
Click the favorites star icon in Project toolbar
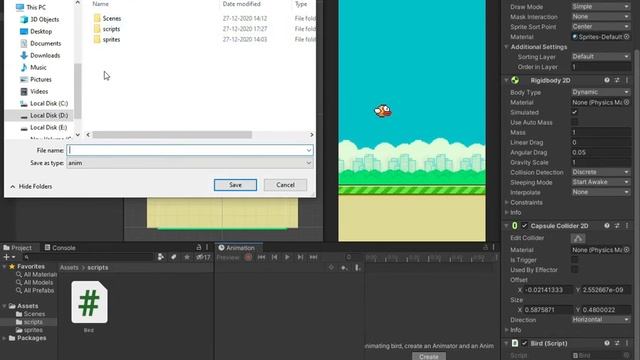coord(187,257)
